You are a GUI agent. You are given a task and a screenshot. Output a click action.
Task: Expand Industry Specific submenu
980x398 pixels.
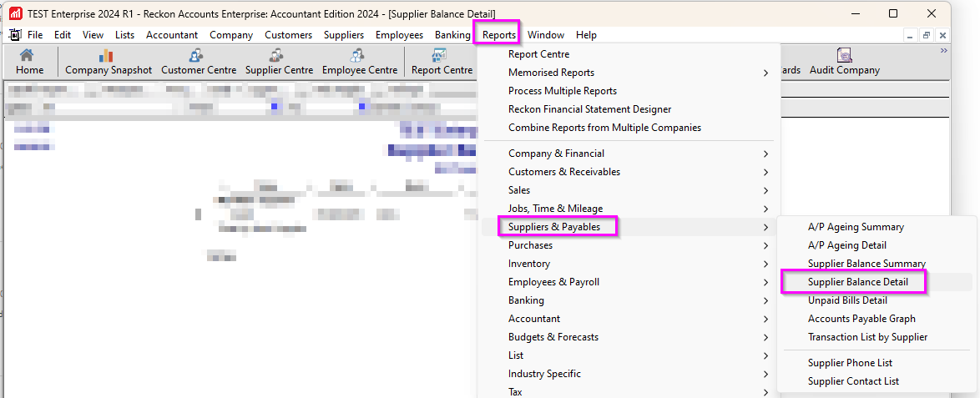pyautogui.click(x=628, y=375)
